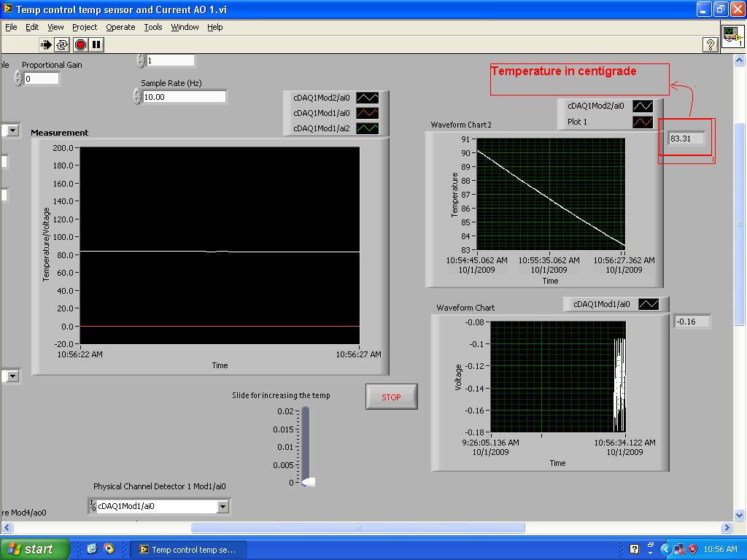Click the network connection tray icon
The height and width of the screenshot is (560, 747).
pyautogui.click(x=679, y=549)
